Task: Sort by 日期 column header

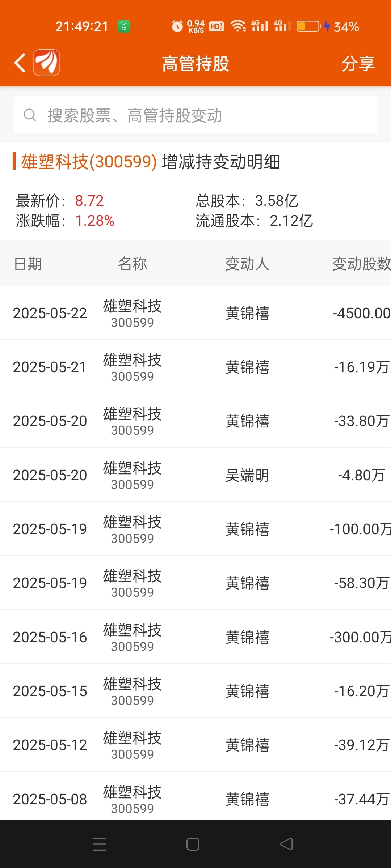Action: click(x=28, y=264)
